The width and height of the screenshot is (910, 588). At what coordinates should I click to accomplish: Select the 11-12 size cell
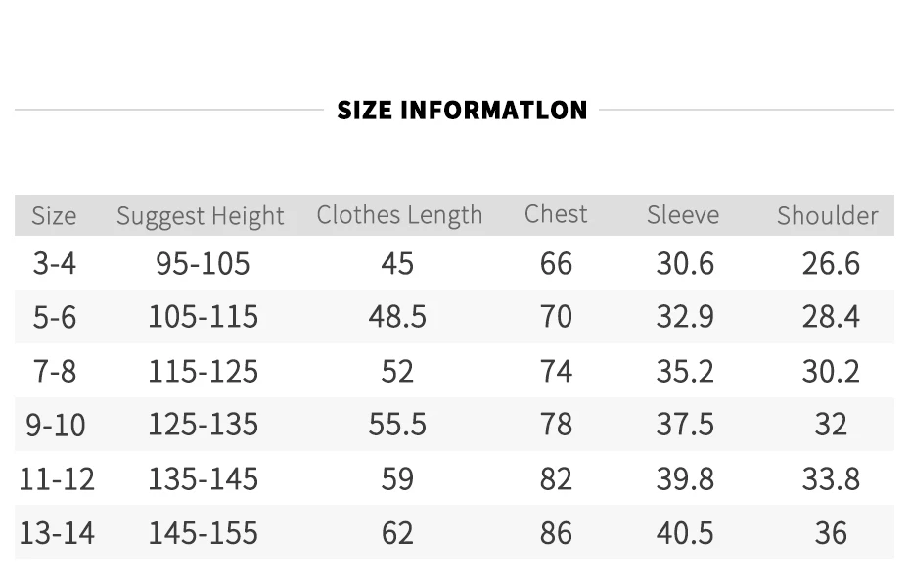(x=57, y=479)
